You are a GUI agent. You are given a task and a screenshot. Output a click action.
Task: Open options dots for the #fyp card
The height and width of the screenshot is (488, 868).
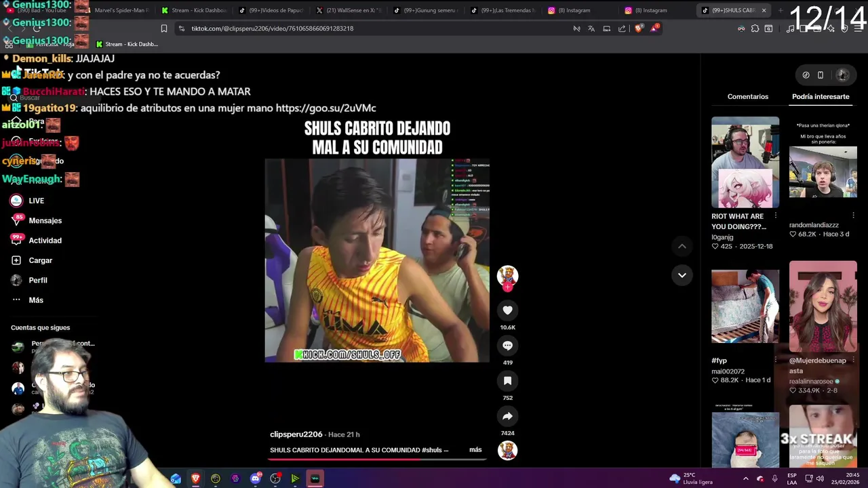pyautogui.click(x=776, y=361)
